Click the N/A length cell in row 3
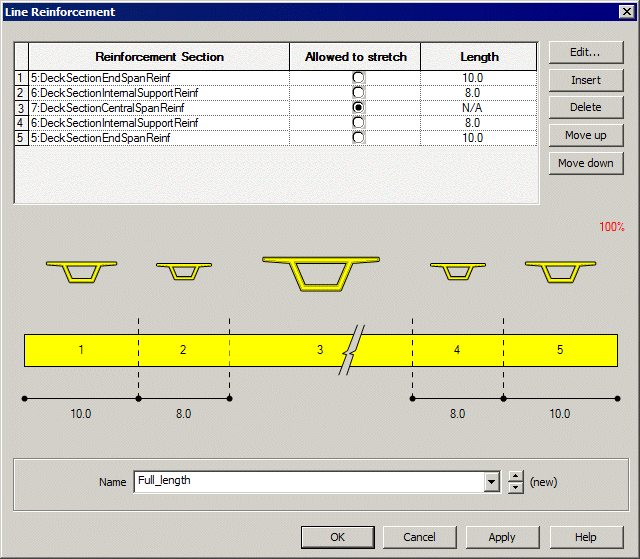 point(478,108)
